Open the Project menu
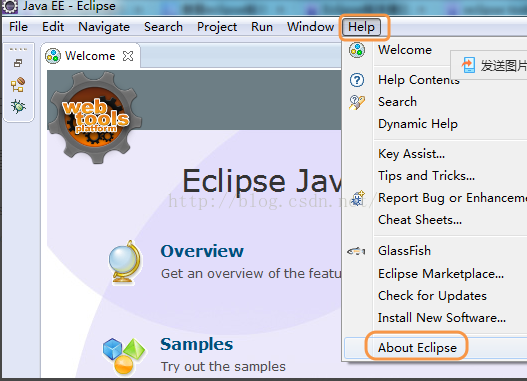Viewport: 527px width, 381px height. point(217,27)
